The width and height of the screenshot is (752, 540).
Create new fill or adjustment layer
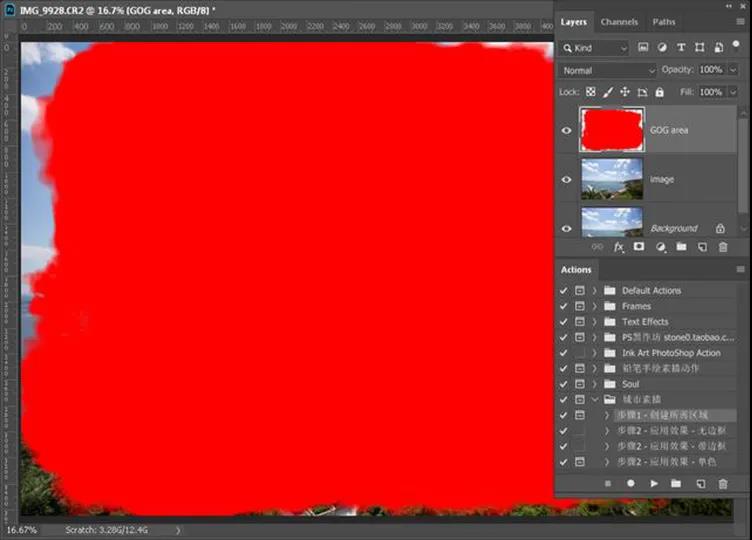(660, 247)
